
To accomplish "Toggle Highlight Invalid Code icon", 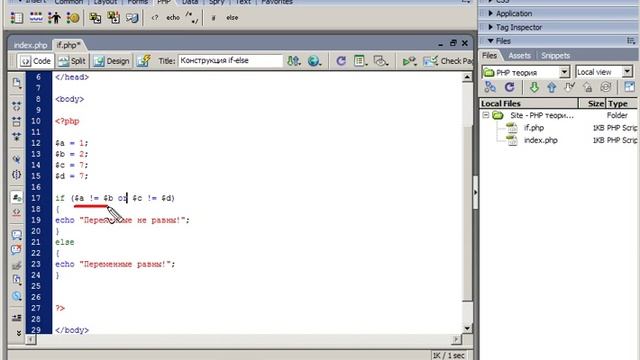I will 16,212.
